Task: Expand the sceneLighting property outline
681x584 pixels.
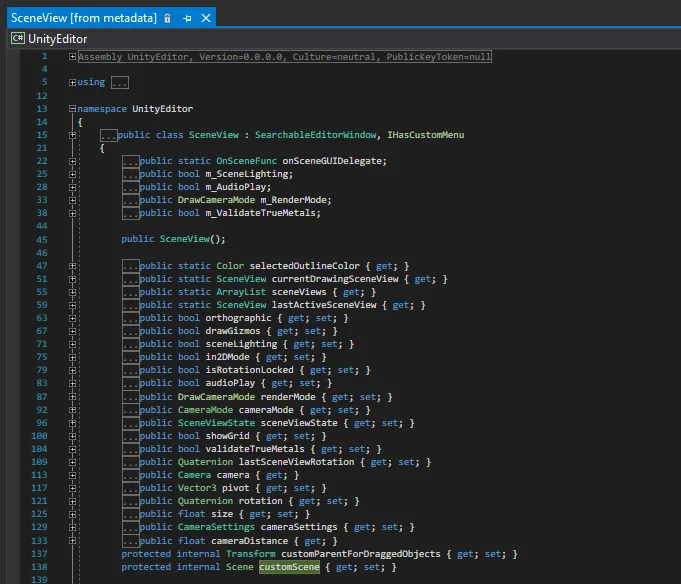Action: [x=73, y=344]
